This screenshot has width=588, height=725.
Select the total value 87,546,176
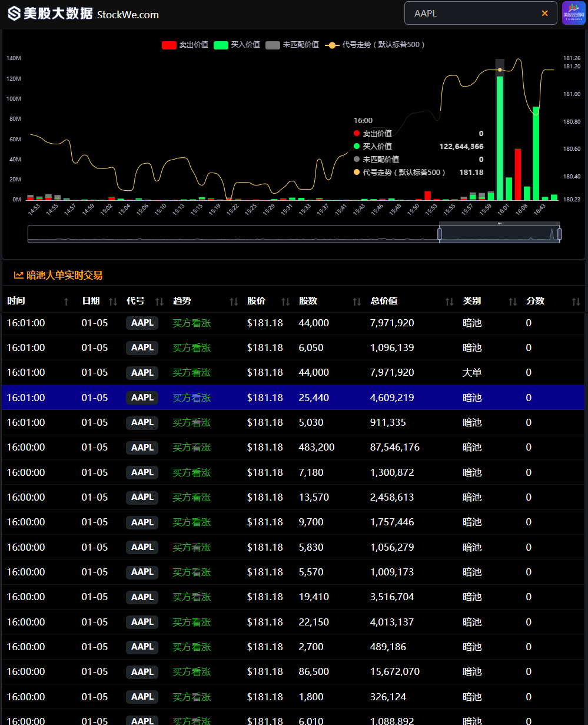tap(395, 448)
